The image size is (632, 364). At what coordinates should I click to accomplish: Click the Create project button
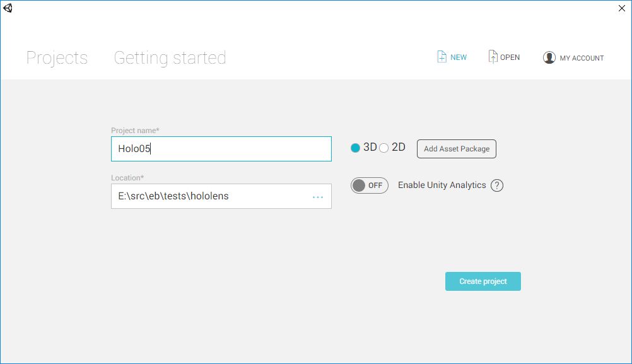[x=483, y=281]
